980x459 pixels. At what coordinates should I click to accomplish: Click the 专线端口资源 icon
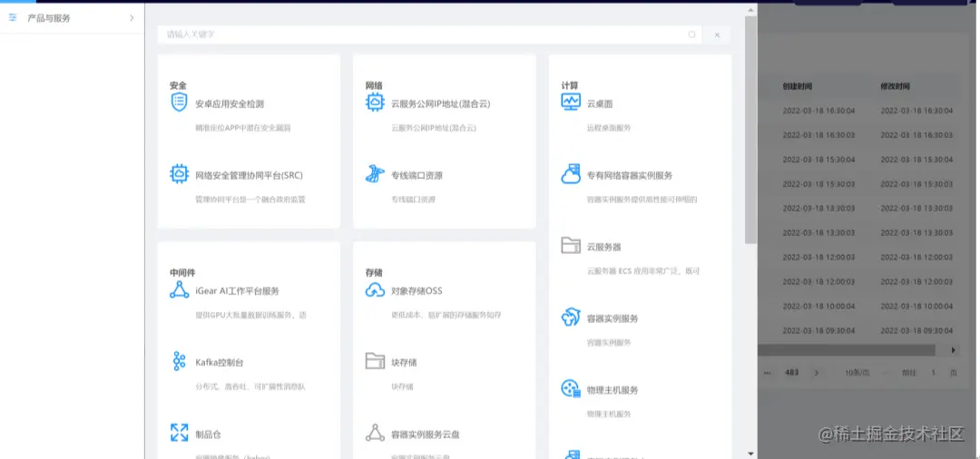point(375,173)
